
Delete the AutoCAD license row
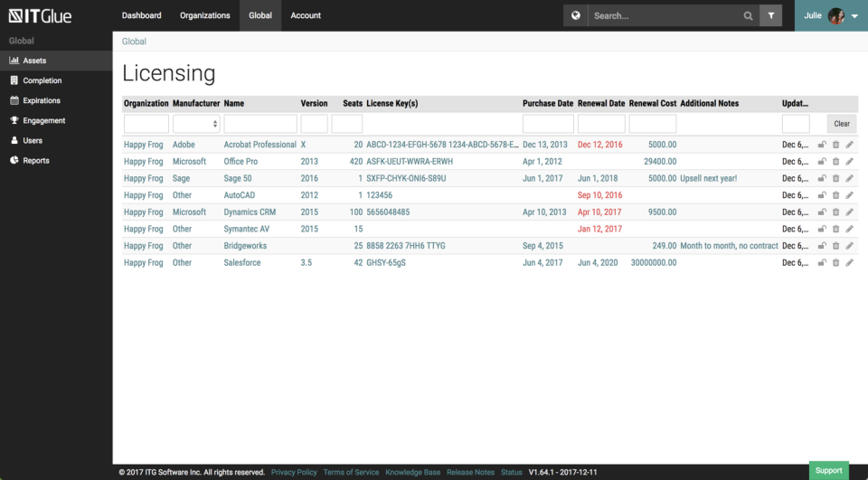tap(835, 195)
